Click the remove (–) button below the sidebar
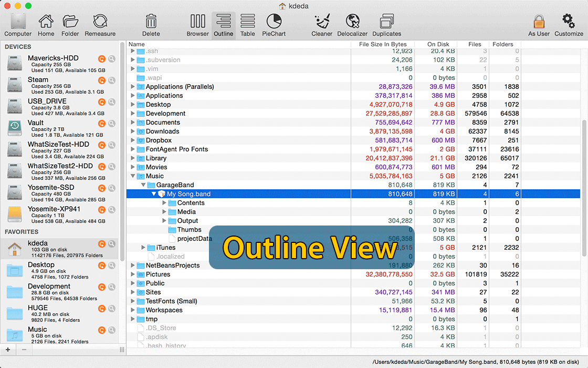 coord(24,349)
